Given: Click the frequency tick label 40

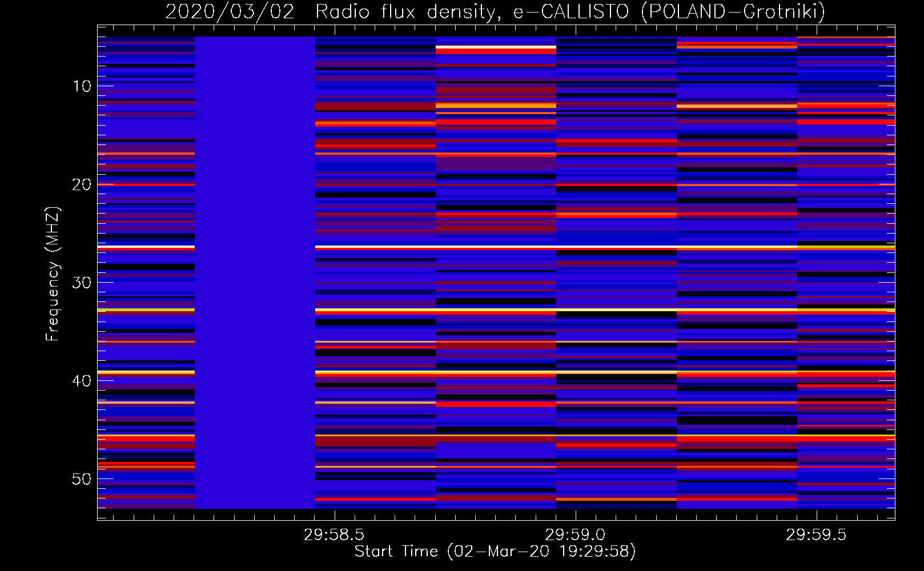Looking at the screenshot, I should pyautogui.click(x=82, y=381).
